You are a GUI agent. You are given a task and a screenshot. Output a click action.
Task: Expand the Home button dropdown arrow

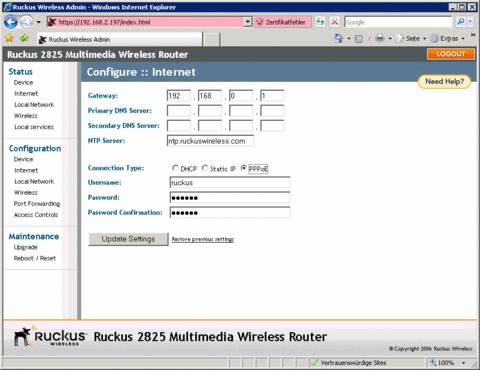click(x=349, y=39)
